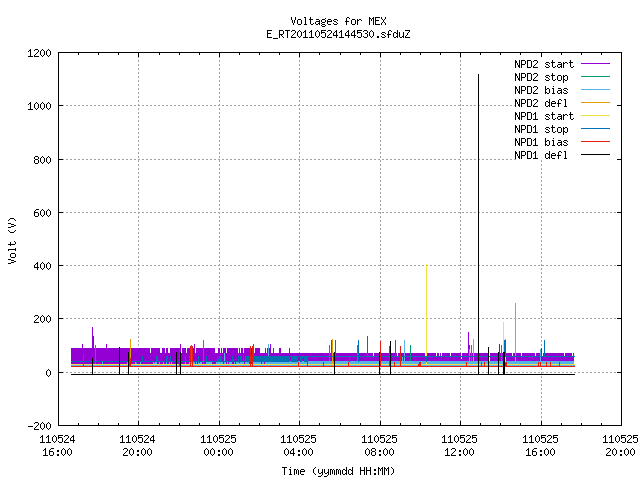Click the 'NPD2 bias' legend label

tap(541, 90)
